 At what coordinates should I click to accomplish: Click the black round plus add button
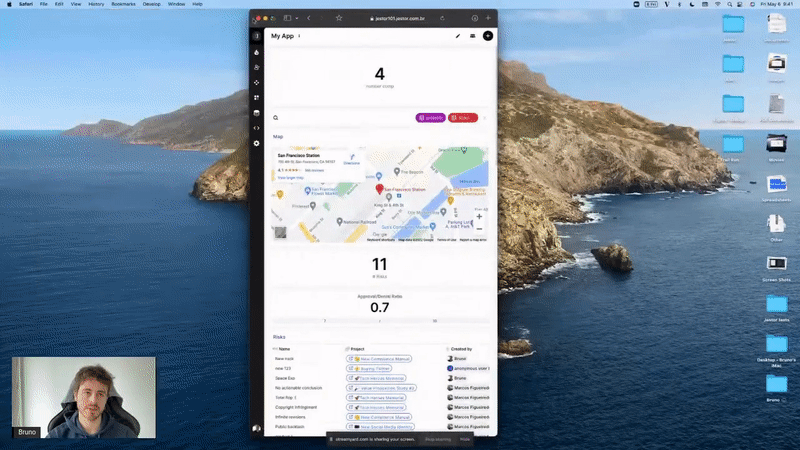pos(488,36)
